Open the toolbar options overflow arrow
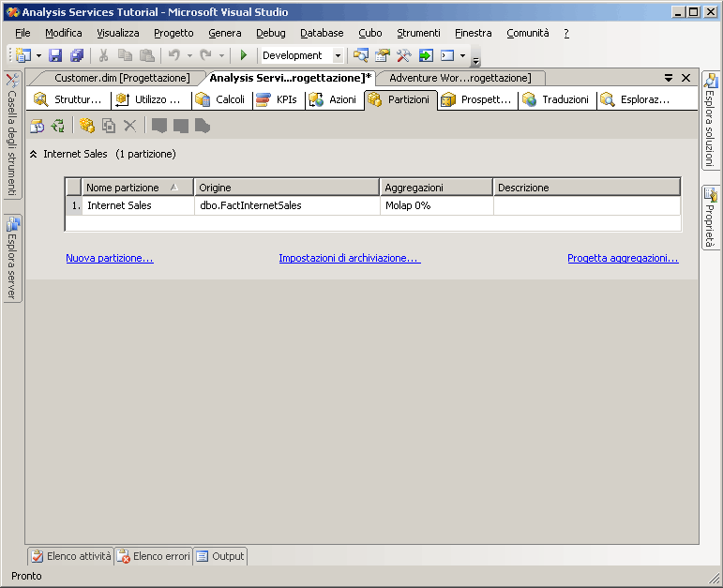Viewport: 723px width, 588px height. [x=475, y=59]
